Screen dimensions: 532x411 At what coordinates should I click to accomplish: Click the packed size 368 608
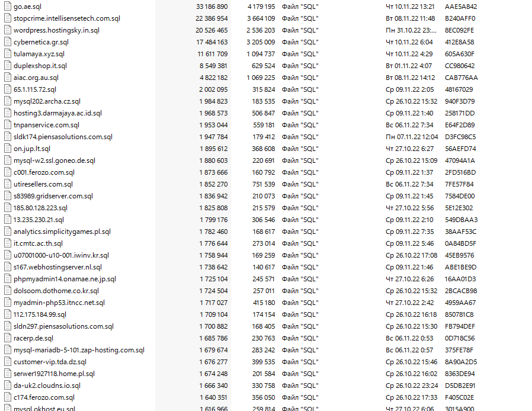263,149
